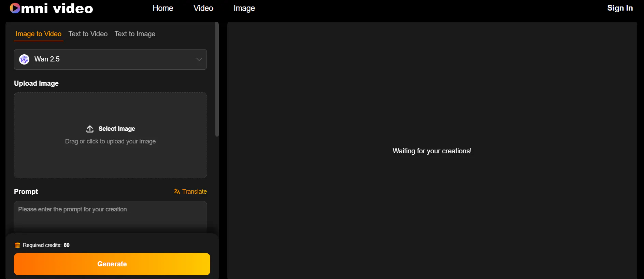Open the Wan 2.5 model dropdown
Viewport: 644px width, 279px height.
(x=110, y=59)
